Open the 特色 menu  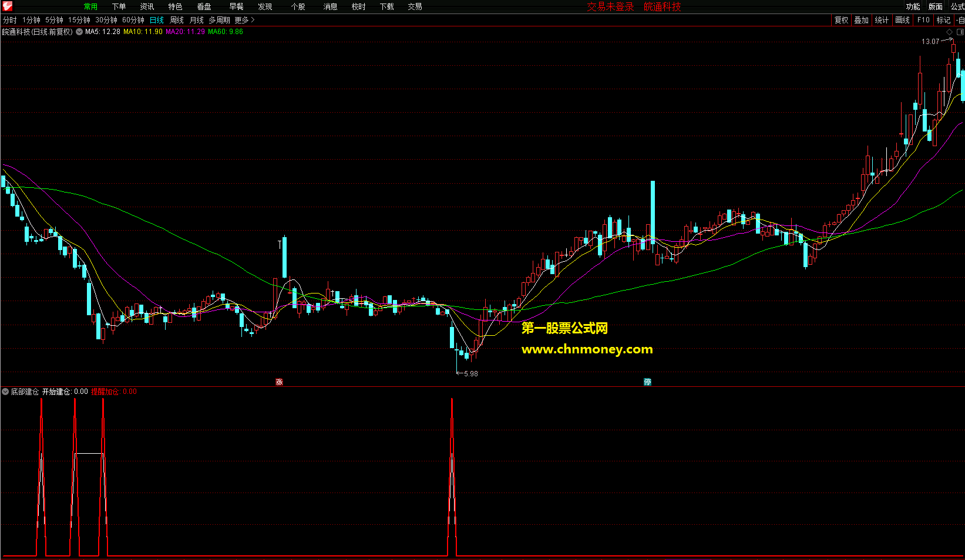175,6
